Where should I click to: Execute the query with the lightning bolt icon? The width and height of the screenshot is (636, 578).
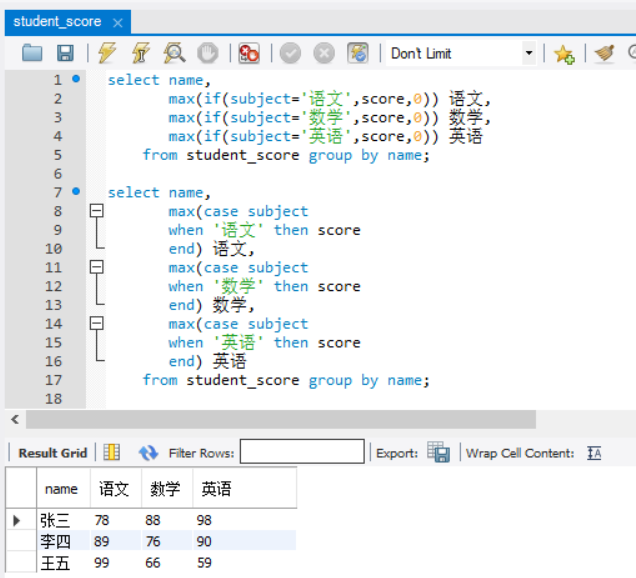[x=107, y=53]
